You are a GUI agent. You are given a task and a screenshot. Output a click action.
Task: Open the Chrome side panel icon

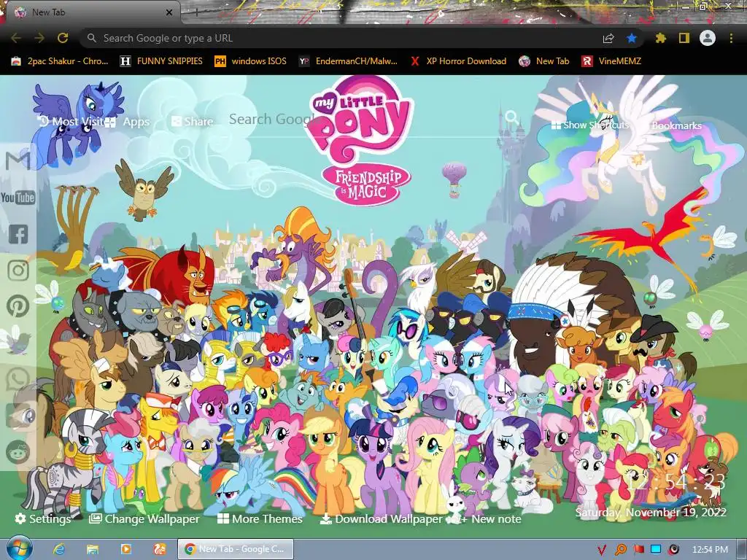pyautogui.click(x=684, y=38)
